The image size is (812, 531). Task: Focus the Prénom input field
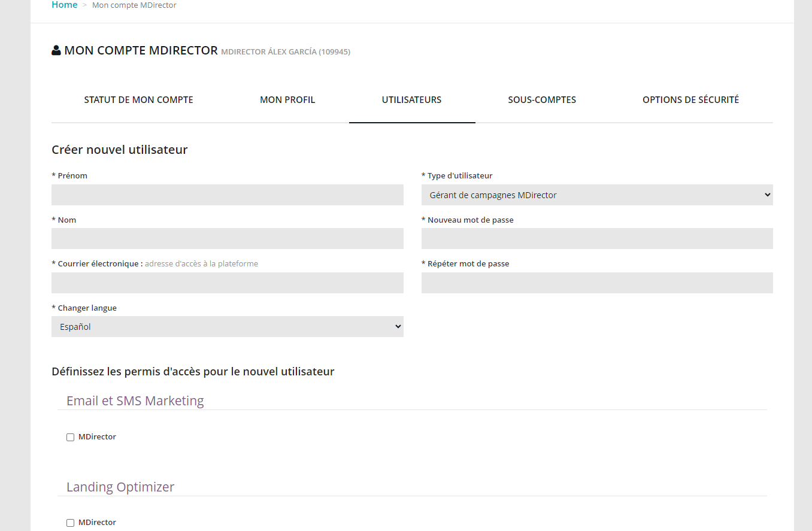[x=227, y=195]
